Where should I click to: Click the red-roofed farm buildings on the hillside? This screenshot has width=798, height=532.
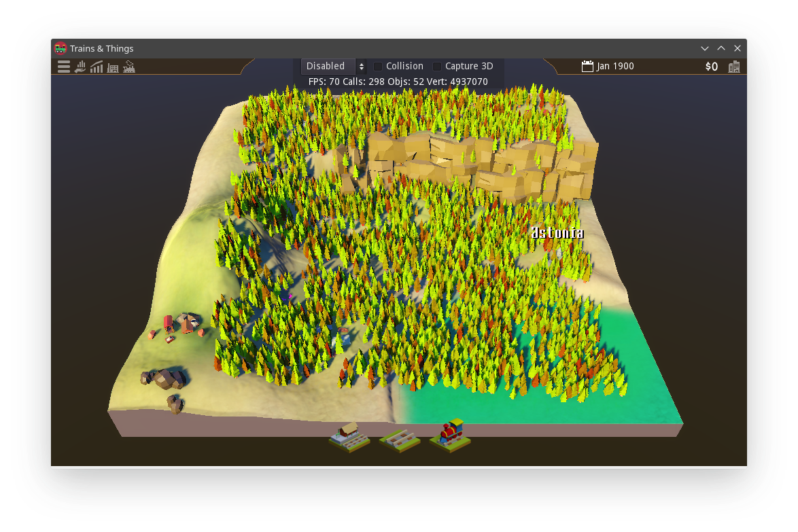coord(177,327)
